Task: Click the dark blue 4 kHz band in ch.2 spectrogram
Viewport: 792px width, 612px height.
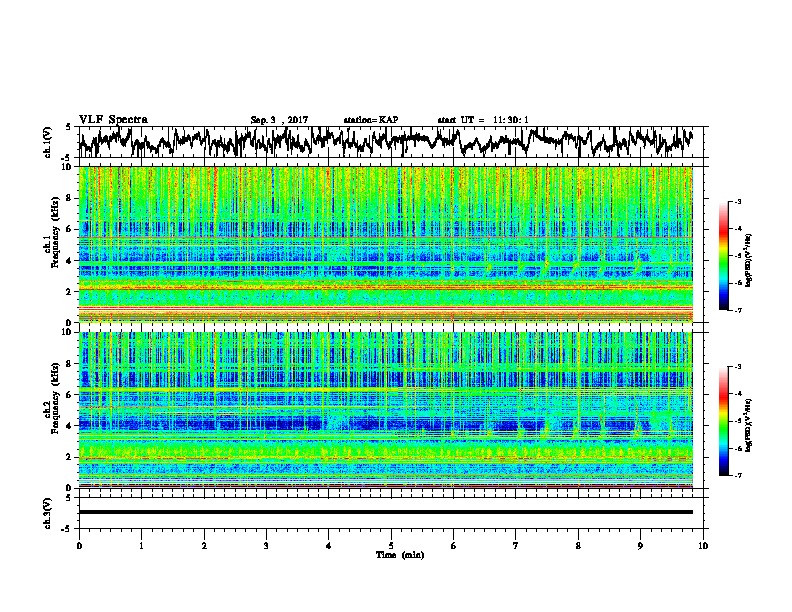Action: [386, 424]
